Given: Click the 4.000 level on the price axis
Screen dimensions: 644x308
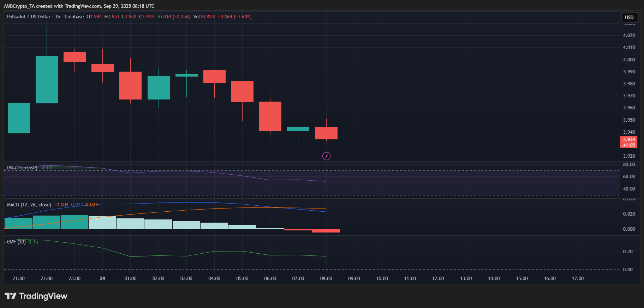Looking at the screenshot, I should (x=629, y=60).
